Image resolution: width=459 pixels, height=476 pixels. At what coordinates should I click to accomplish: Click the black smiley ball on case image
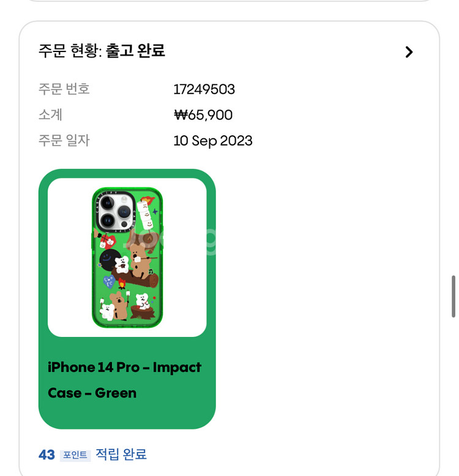click(108, 260)
